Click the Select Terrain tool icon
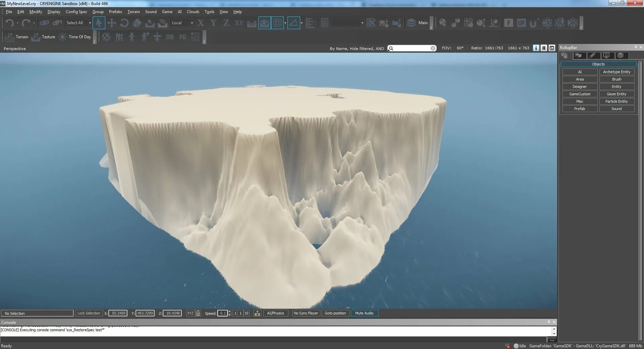 click(x=150, y=23)
